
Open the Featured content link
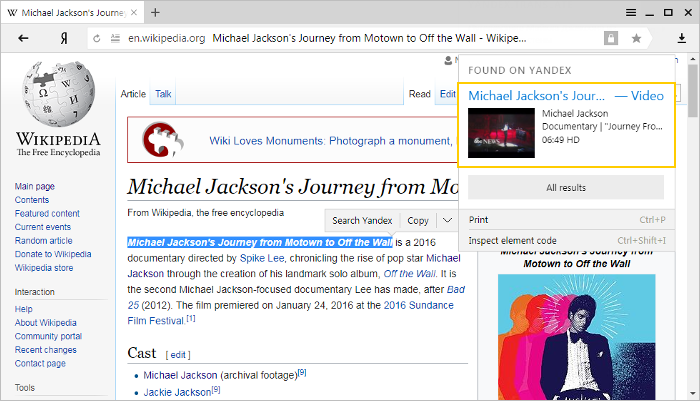point(47,213)
